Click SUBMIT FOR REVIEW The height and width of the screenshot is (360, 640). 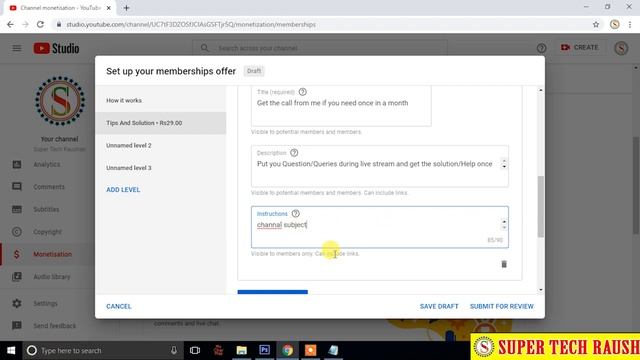pyautogui.click(x=502, y=306)
